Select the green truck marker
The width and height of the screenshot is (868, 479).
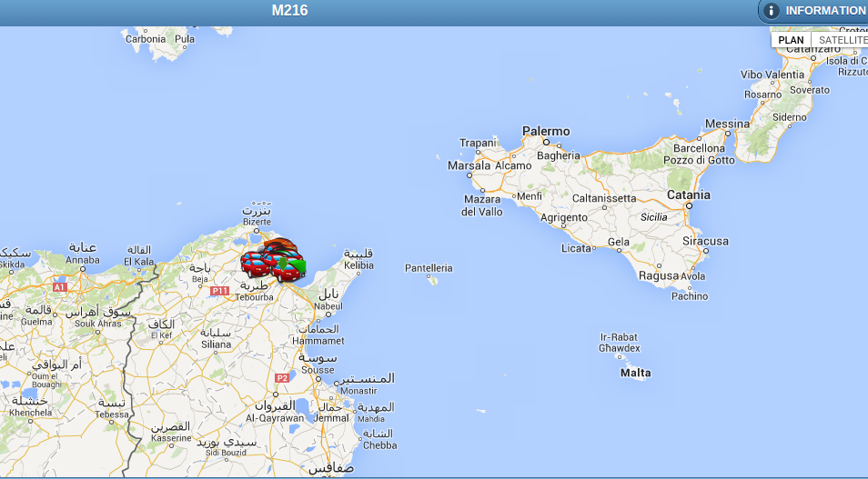[x=298, y=267]
